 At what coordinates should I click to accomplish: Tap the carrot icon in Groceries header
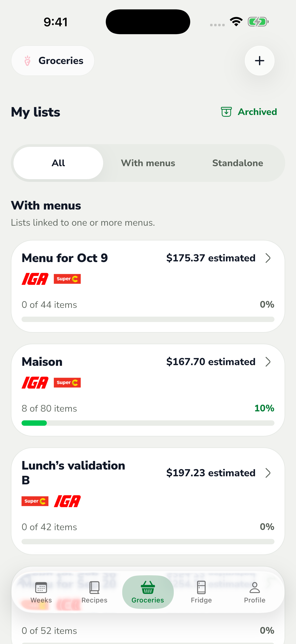coord(27,61)
